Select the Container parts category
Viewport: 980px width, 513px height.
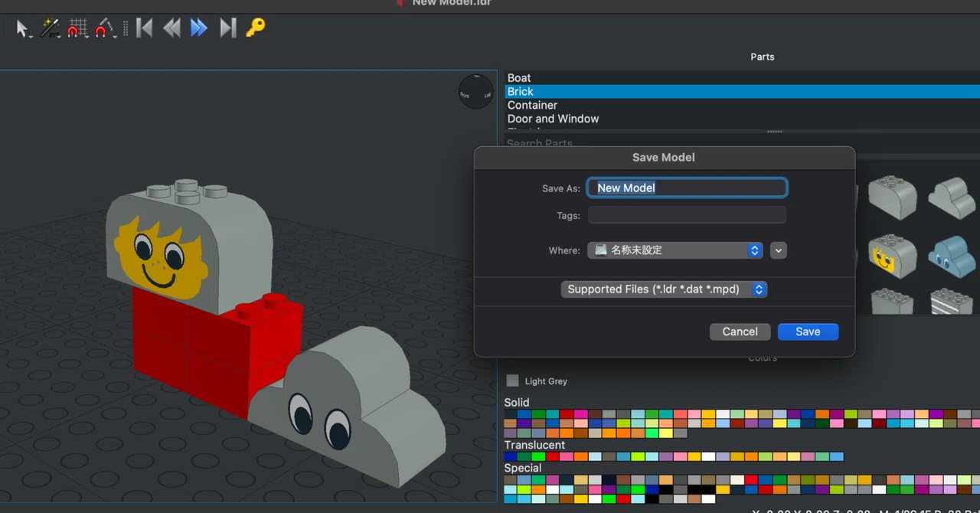pyautogui.click(x=742, y=105)
